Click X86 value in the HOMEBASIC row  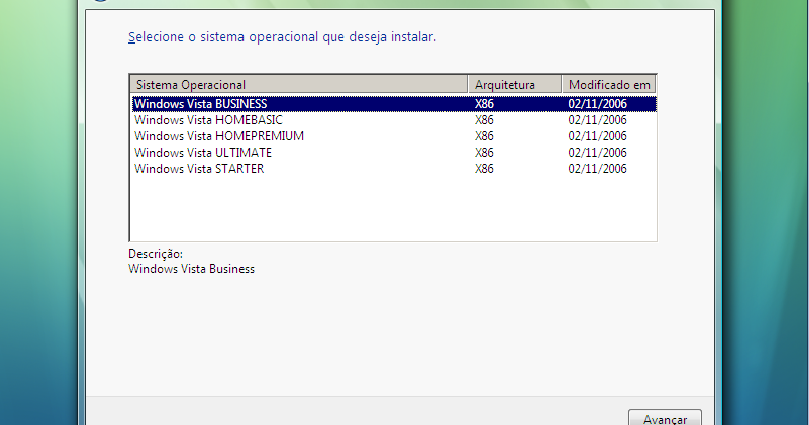point(484,120)
